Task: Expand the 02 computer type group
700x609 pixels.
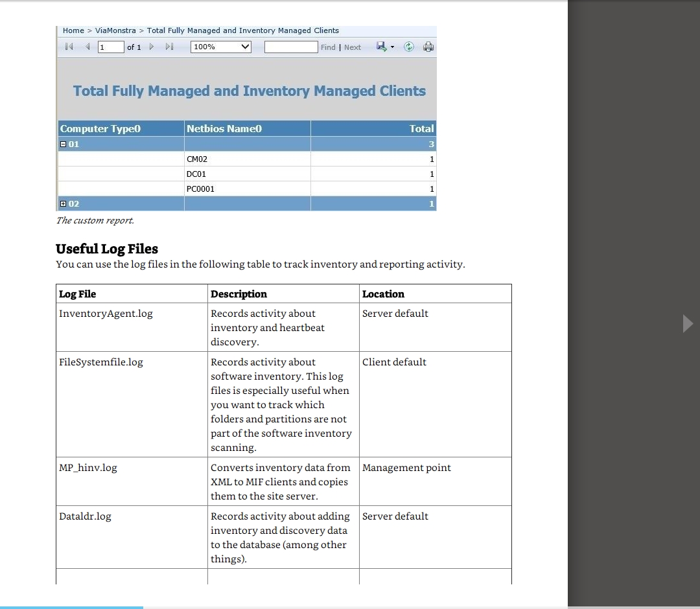Action: click(x=63, y=203)
